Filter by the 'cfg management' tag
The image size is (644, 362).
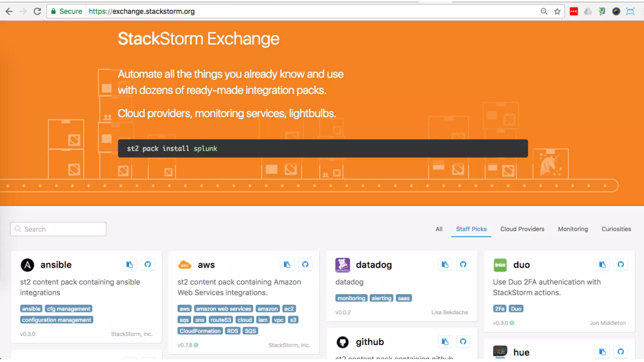pos(69,309)
